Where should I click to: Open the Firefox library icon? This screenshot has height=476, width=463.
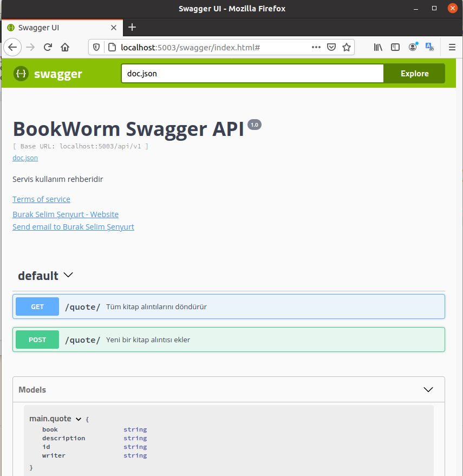[x=378, y=47]
